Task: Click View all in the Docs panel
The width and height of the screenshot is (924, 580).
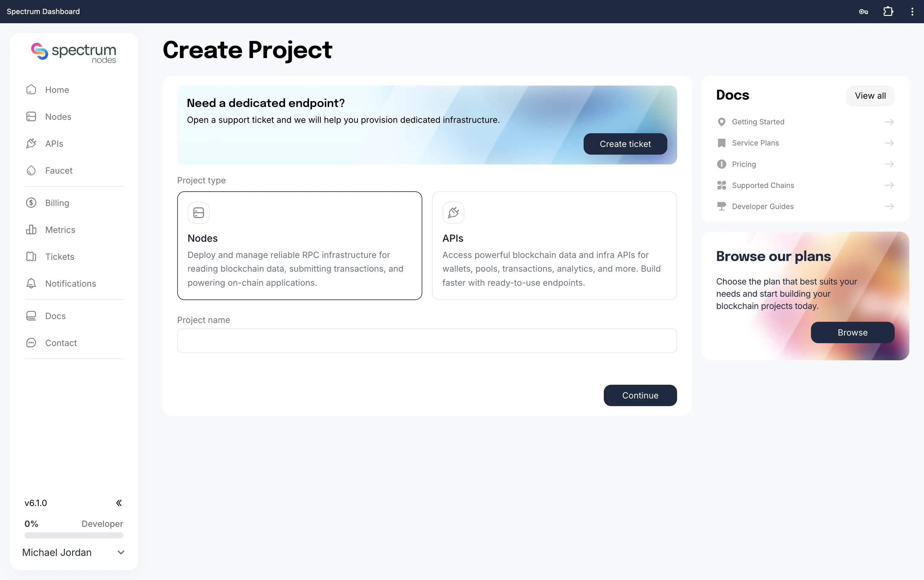Action: click(870, 96)
